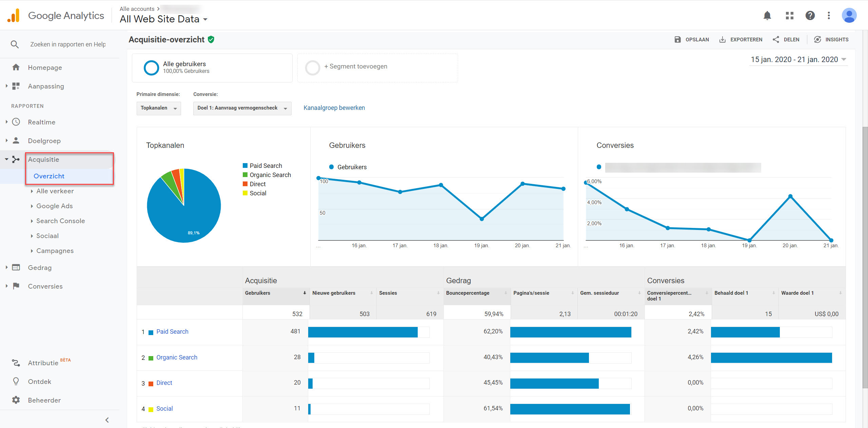Viewport: 868px width, 428px height.
Task: Click the search magnifier icon in sidebar
Action: [x=15, y=44]
